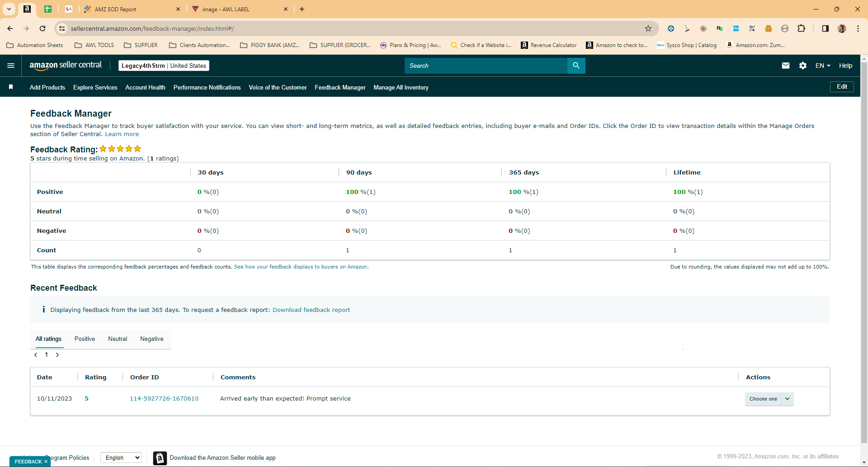Open the hamburger navigation menu
The image size is (868, 467).
pyautogui.click(x=11, y=66)
